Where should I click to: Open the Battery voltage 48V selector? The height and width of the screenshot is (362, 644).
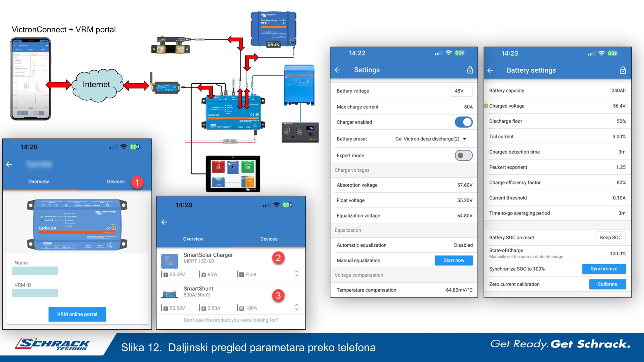[x=461, y=91]
